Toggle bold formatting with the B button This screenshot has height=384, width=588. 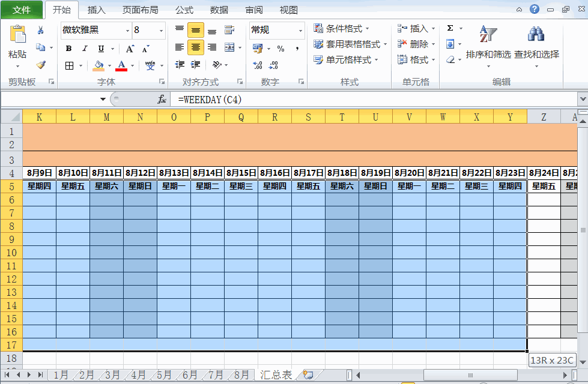point(68,48)
